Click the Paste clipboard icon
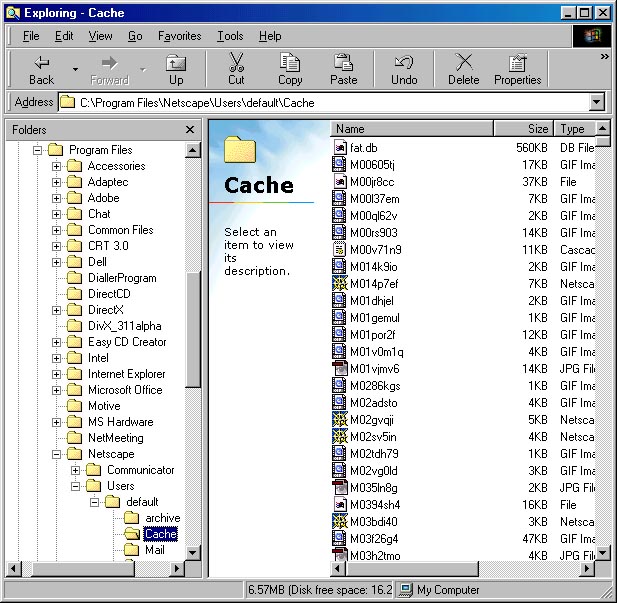Image resolution: width=619 pixels, height=603 pixels. 343,63
